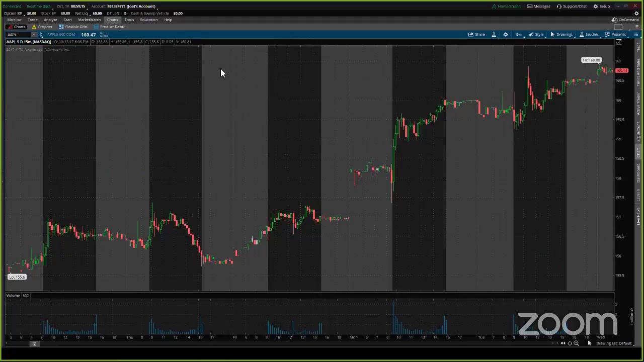Open the thinkScript flask icon beside Share

(494, 34)
